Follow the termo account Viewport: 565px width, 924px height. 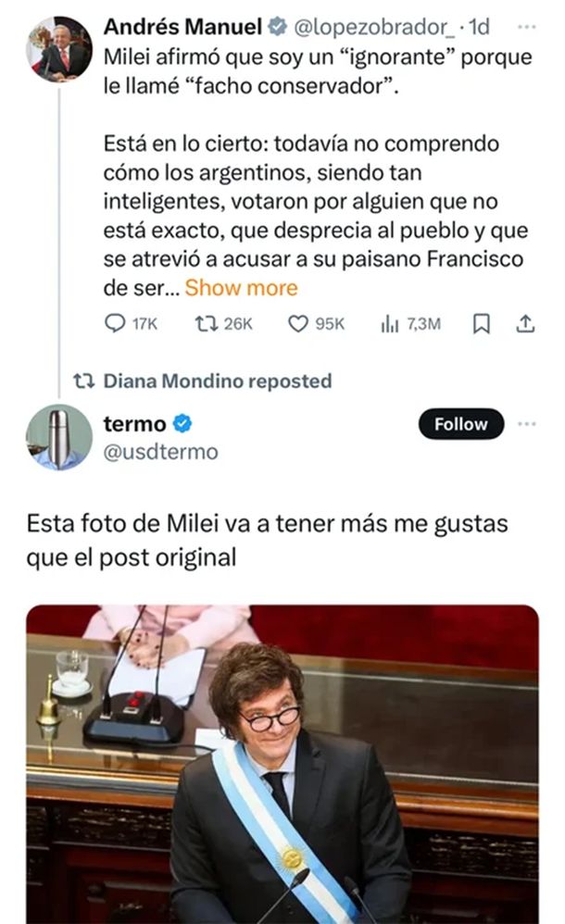pyautogui.click(x=461, y=424)
